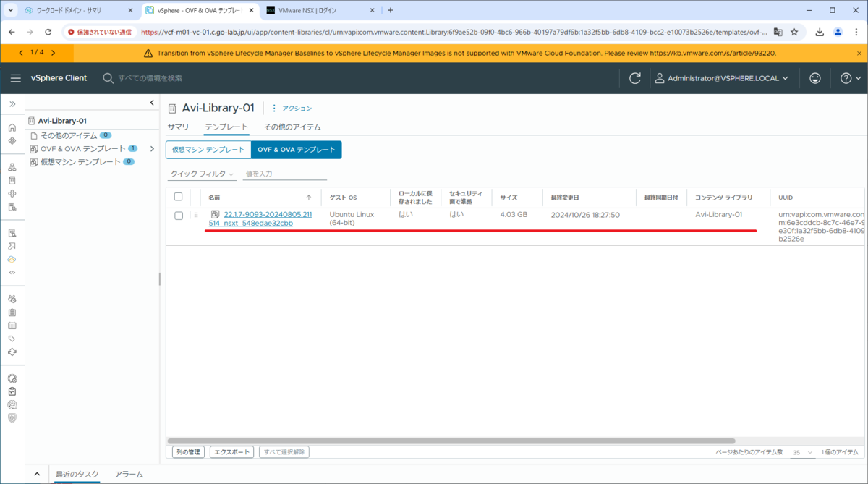Open Policies and Profiles sidebar icon
The image size is (868, 484).
pos(12,233)
